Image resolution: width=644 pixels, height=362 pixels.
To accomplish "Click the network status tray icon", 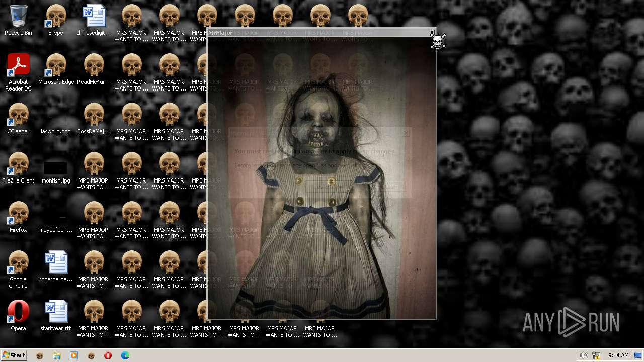I will (x=596, y=355).
